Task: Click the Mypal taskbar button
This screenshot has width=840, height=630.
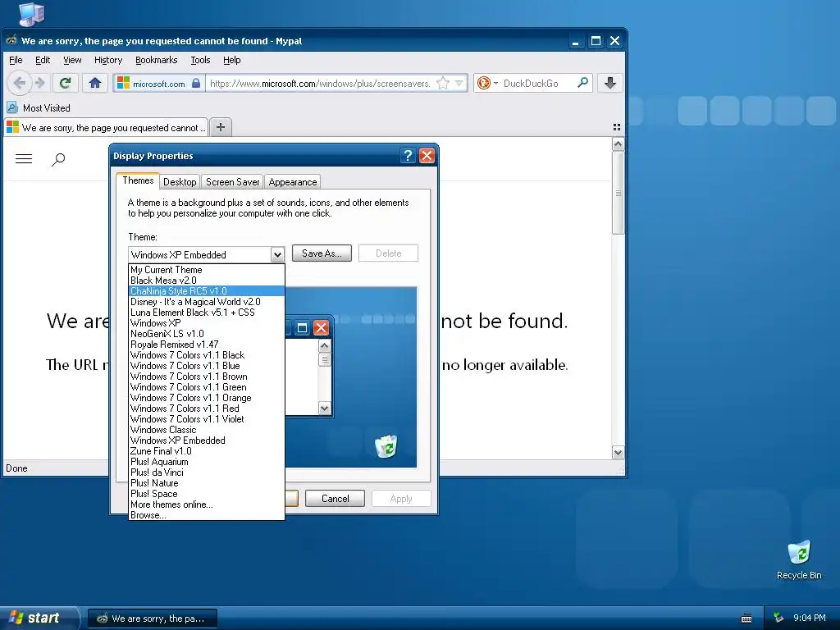Action: pyautogui.click(x=152, y=619)
